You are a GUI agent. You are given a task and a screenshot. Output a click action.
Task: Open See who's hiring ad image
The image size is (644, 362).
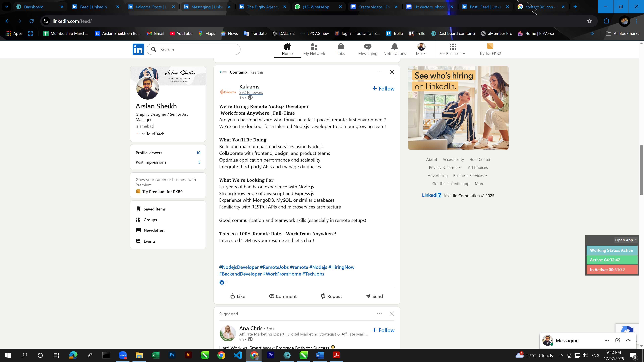click(x=458, y=108)
